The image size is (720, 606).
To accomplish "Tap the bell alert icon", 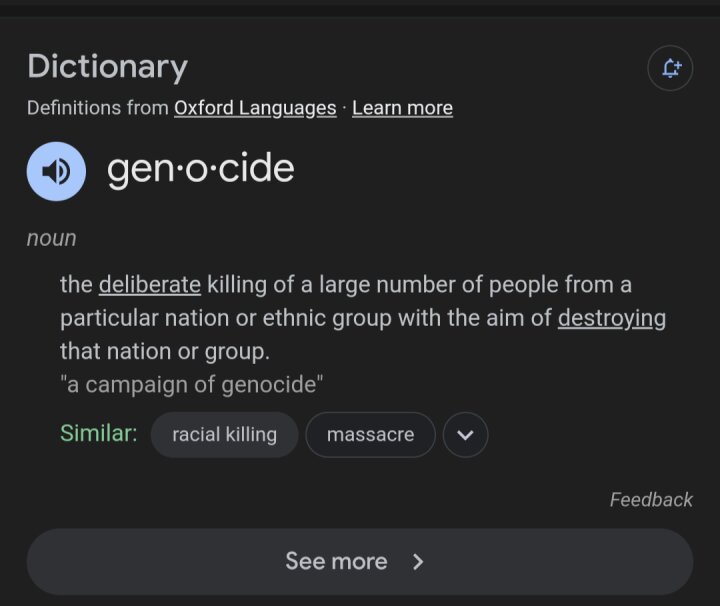I will [x=670, y=68].
